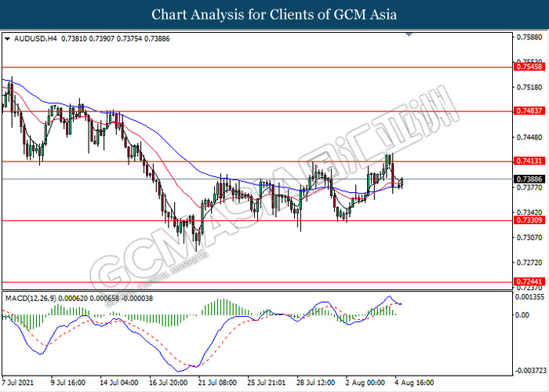Image resolution: width=549 pixels, height=392 pixels.
Task: Click the 0.73420 price scale value
Action: [529, 212]
